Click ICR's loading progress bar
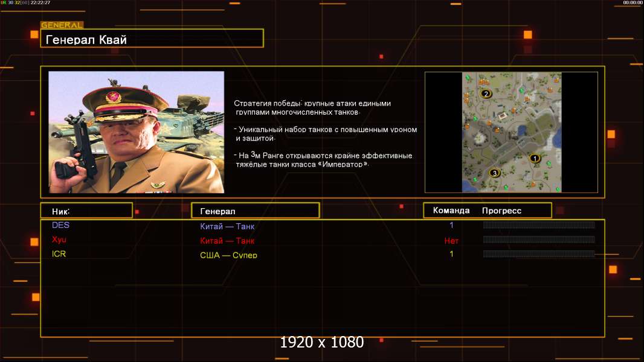The height and width of the screenshot is (362, 644). point(538,254)
